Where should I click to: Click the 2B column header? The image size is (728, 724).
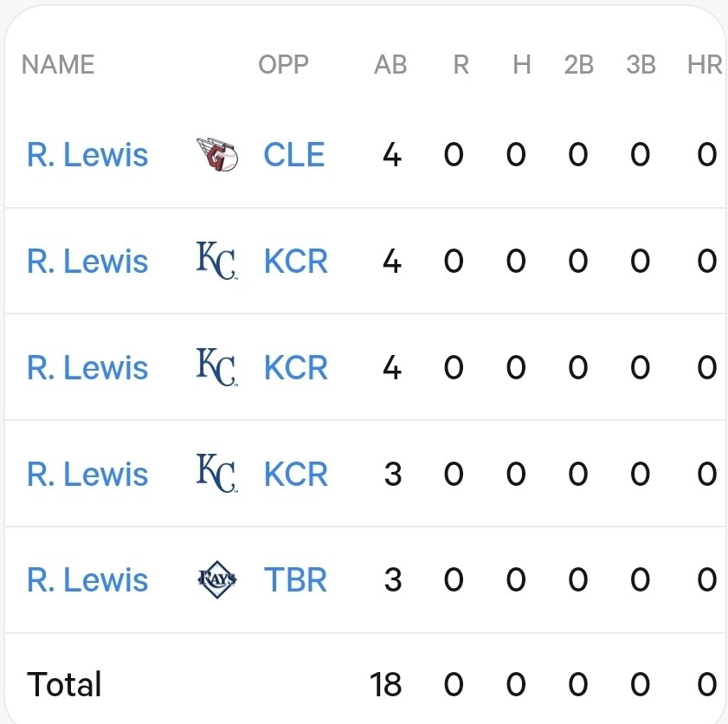(578, 65)
